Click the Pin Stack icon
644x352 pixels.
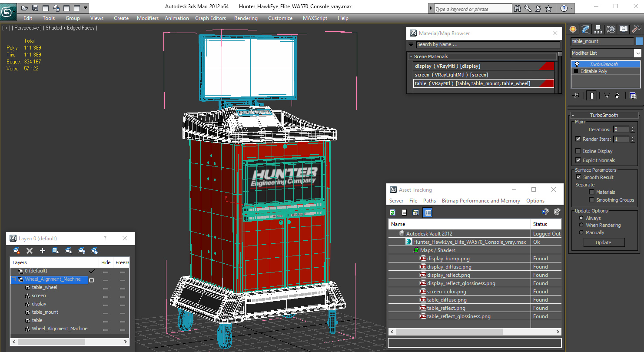(576, 96)
